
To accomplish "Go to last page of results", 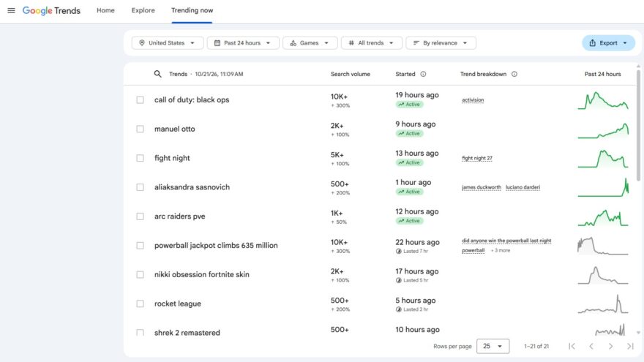I will point(630,346).
